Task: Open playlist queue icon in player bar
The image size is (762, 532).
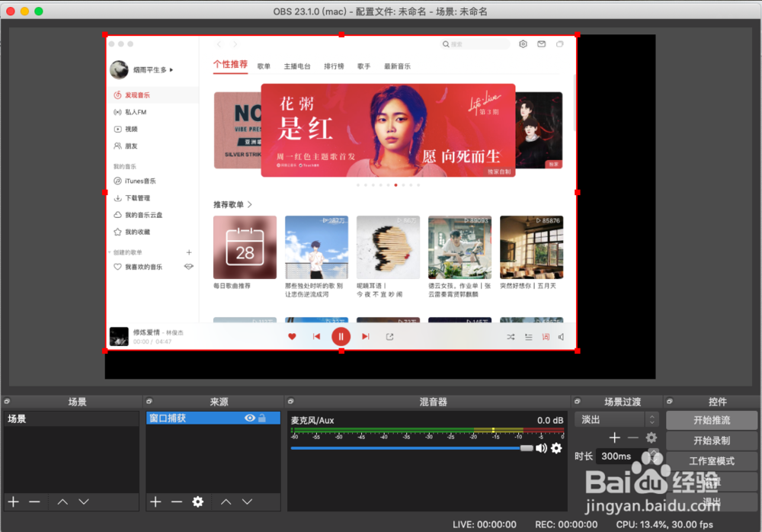Action: pos(528,337)
